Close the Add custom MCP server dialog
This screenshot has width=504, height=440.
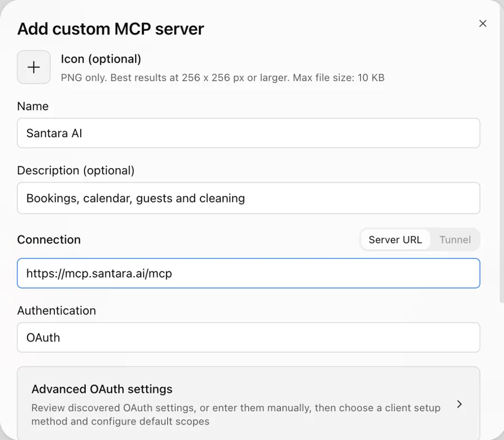483,24
